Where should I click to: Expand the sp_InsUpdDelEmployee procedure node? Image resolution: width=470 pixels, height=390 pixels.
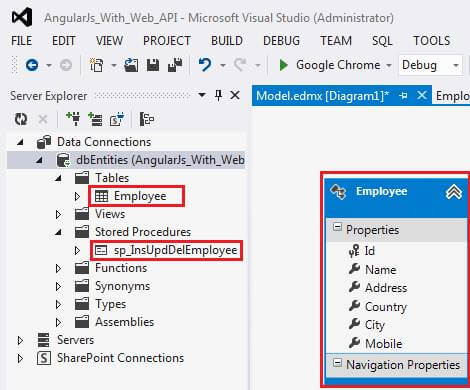pyautogui.click(x=77, y=250)
